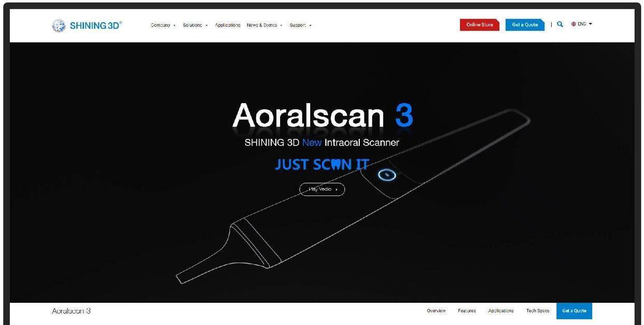The height and width of the screenshot is (325, 644).
Task: Open the ENG language selector
Action: point(582,24)
